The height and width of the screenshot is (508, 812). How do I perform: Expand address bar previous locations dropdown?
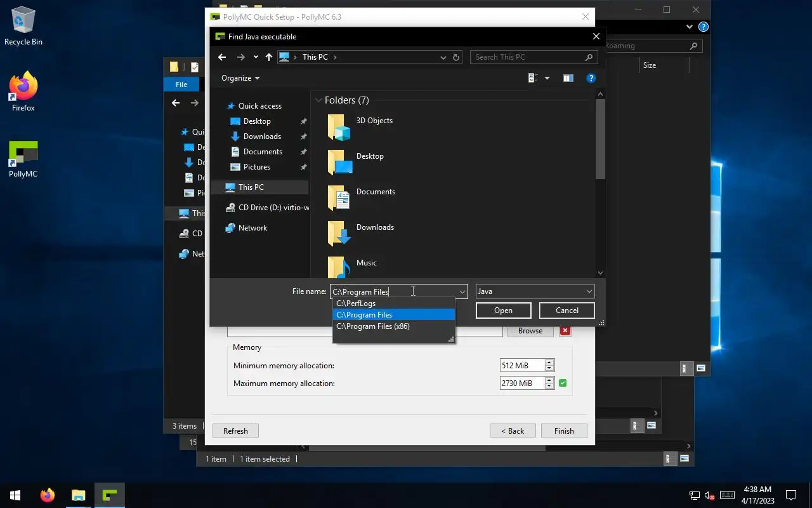pyautogui.click(x=443, y=57)
